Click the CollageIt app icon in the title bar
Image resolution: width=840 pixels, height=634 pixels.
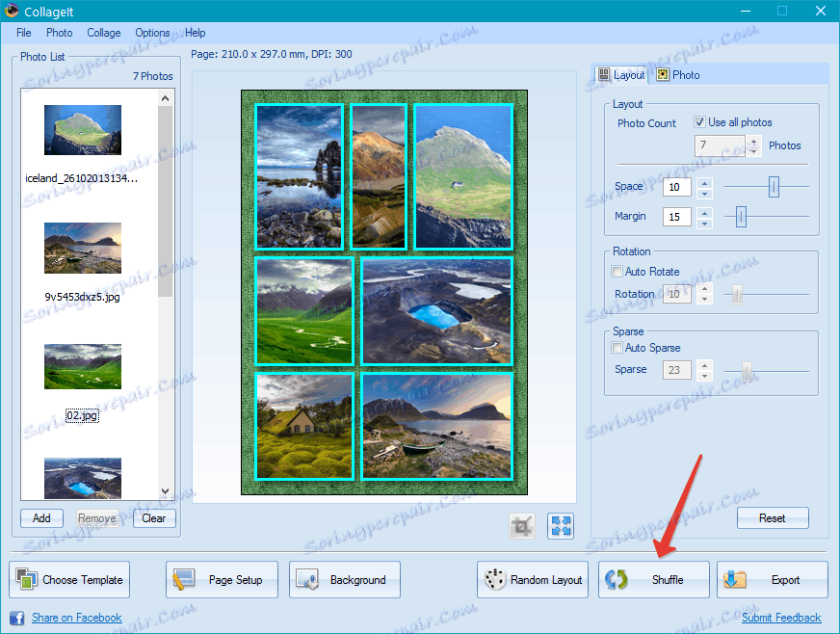[x=12, y=11]
